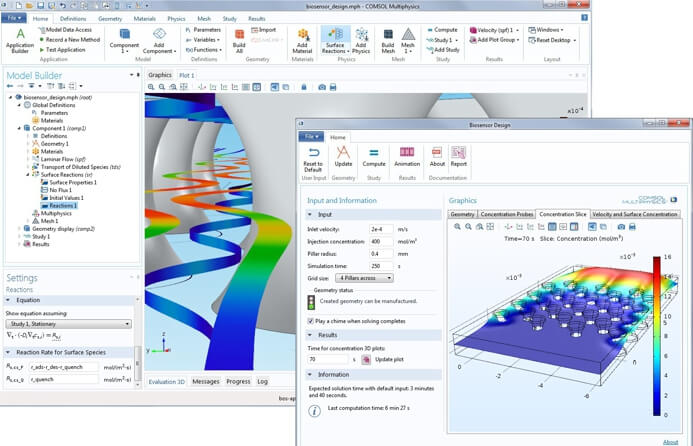Screen dimensions: 693x446
Task: Click Compute in main Study group
Action: 442,30
